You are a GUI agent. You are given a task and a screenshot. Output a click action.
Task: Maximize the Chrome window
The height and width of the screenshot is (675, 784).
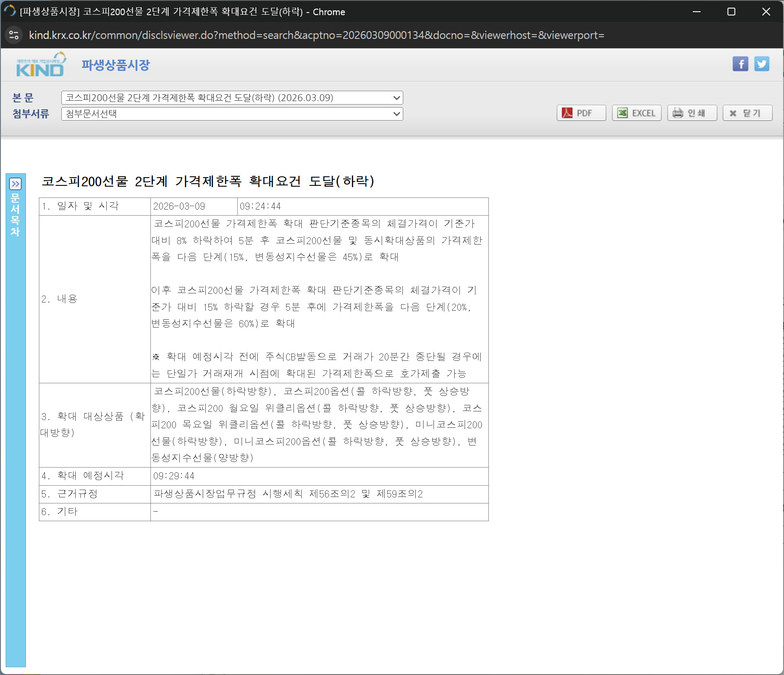(731, 12)
